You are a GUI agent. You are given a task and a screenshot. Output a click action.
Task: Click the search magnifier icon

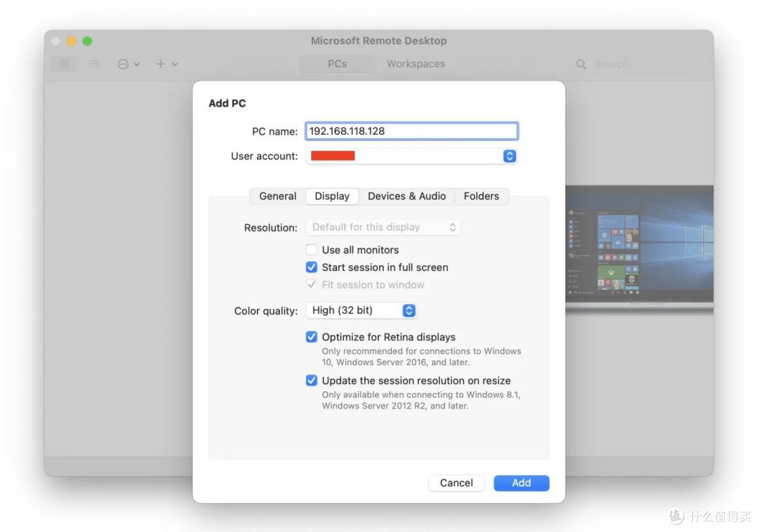(x=581, y=65)
